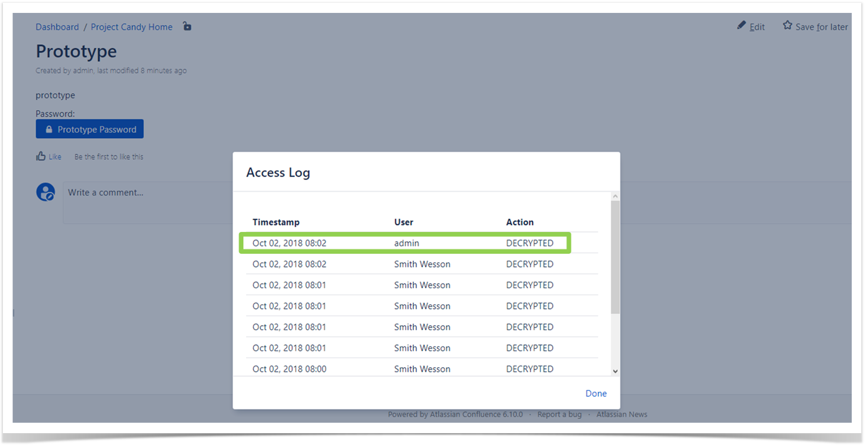Image resolution: width=868 pixels, height=447 pixels.
Task: Click the Edit link
Action: coord(757,27)
